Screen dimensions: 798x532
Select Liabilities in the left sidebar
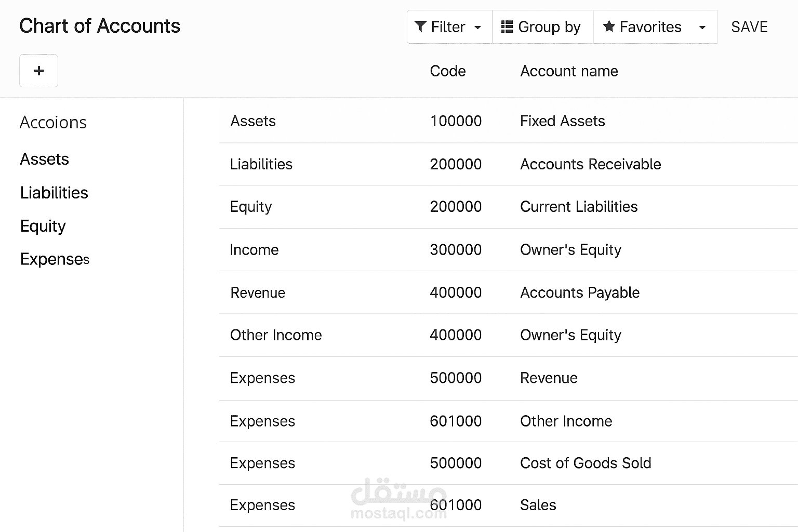pyautogui.click(x=54, y=193)
